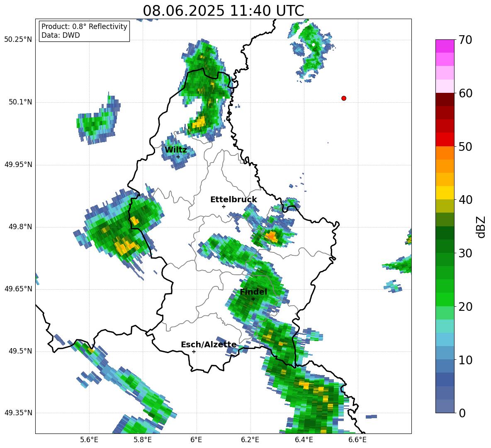This screenshot has height=448, width=491.
Task: Click the 49.8°N latitude tick label
Action: tap(20, 227)
